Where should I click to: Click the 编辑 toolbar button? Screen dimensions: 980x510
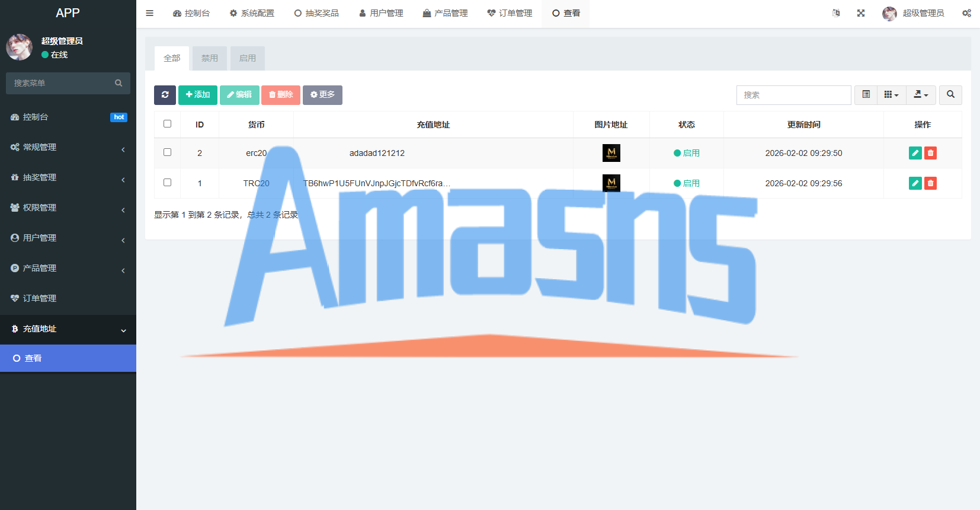239,95
